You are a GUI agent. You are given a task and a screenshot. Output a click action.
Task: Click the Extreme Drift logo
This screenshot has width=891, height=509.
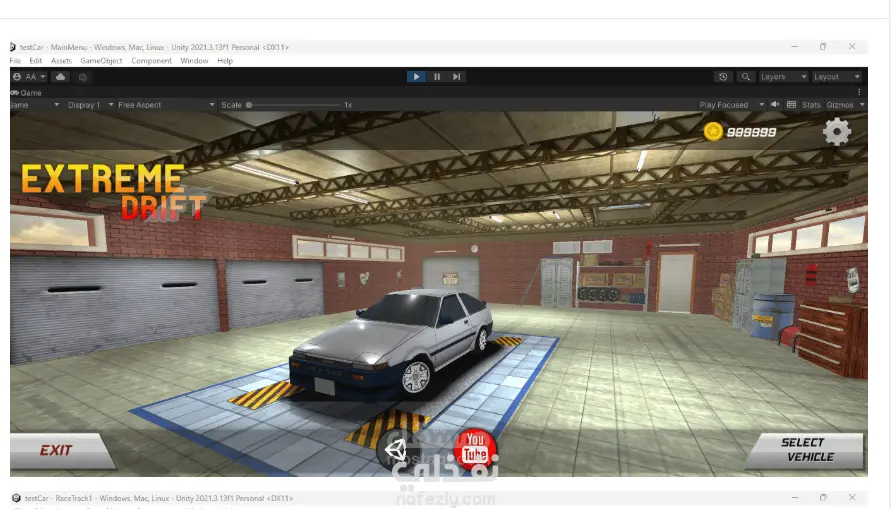pyautogui.click(x=114, y=191)
